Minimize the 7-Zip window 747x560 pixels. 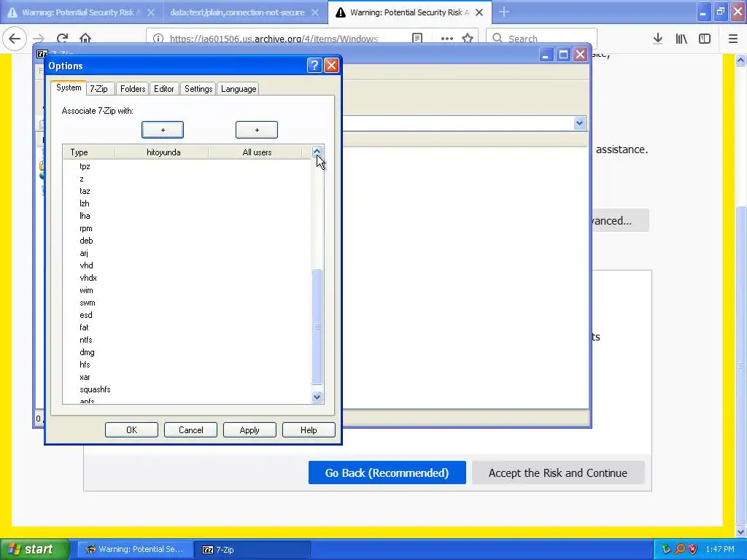546,55
